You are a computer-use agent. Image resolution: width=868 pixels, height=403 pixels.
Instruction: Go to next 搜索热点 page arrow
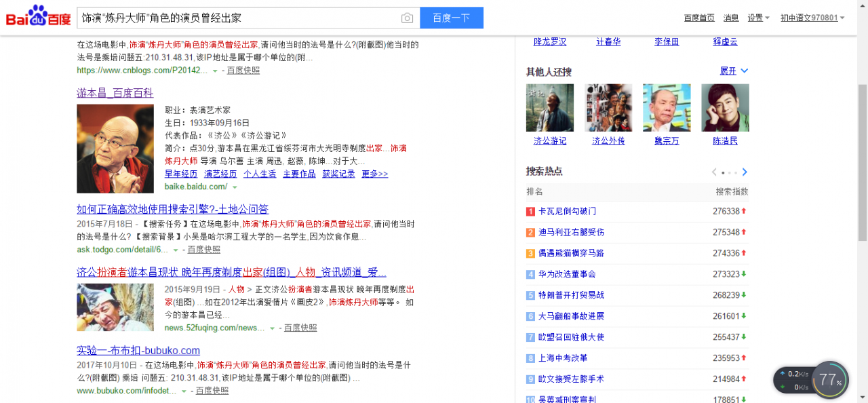[745, 172]
